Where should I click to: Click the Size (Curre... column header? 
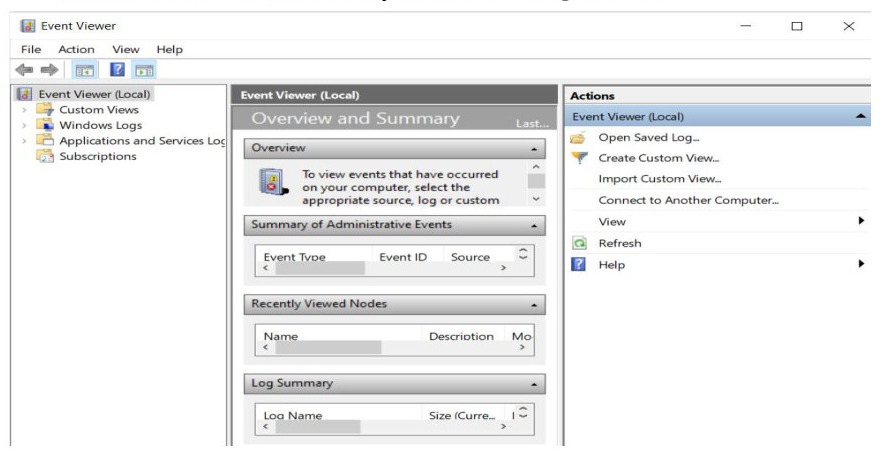[x=462, y=415]
